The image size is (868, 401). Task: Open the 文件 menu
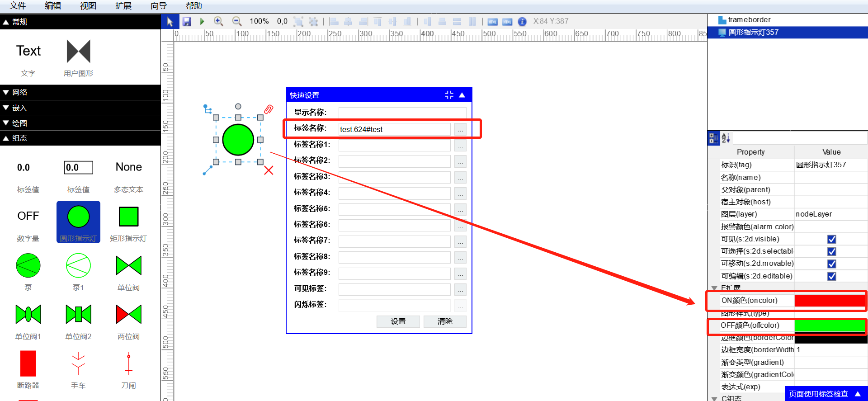(18, 6)
